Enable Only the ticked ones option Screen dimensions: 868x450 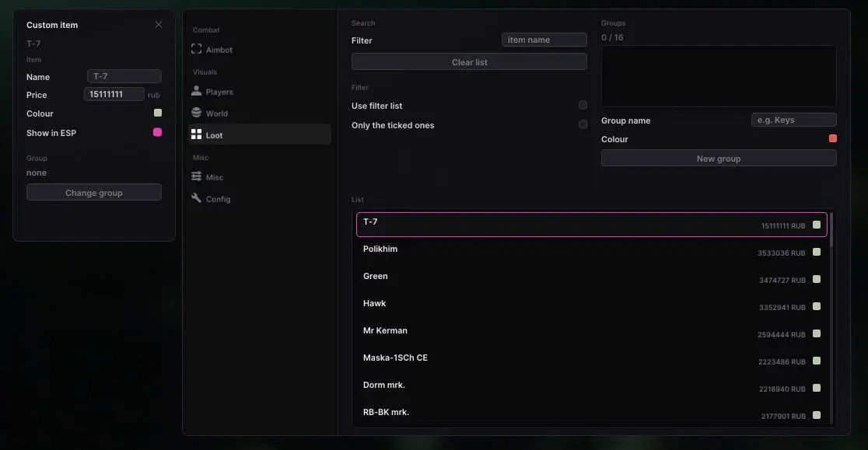(x=583, y=124)
